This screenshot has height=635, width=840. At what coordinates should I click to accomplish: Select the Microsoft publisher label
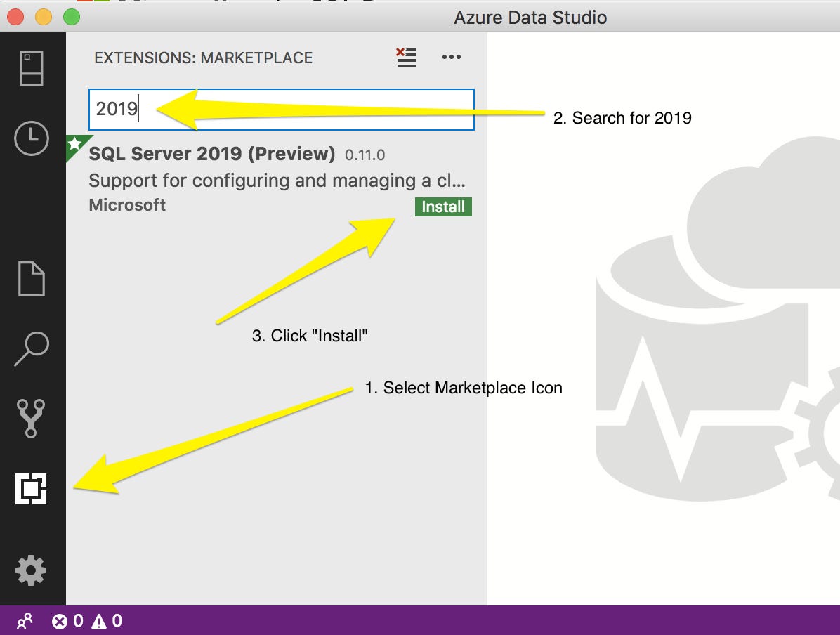(x=127, y=204)
